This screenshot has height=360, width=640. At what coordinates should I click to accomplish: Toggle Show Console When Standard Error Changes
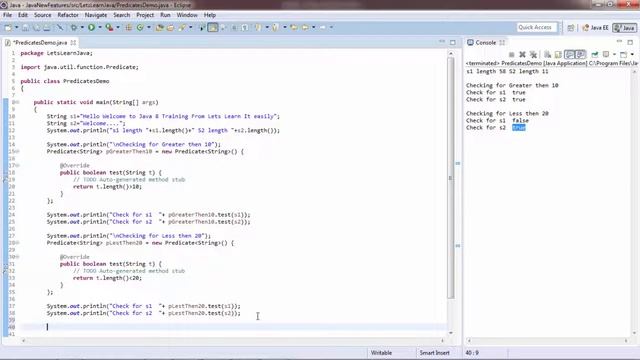pyautogui.click(x=580, y=54)
